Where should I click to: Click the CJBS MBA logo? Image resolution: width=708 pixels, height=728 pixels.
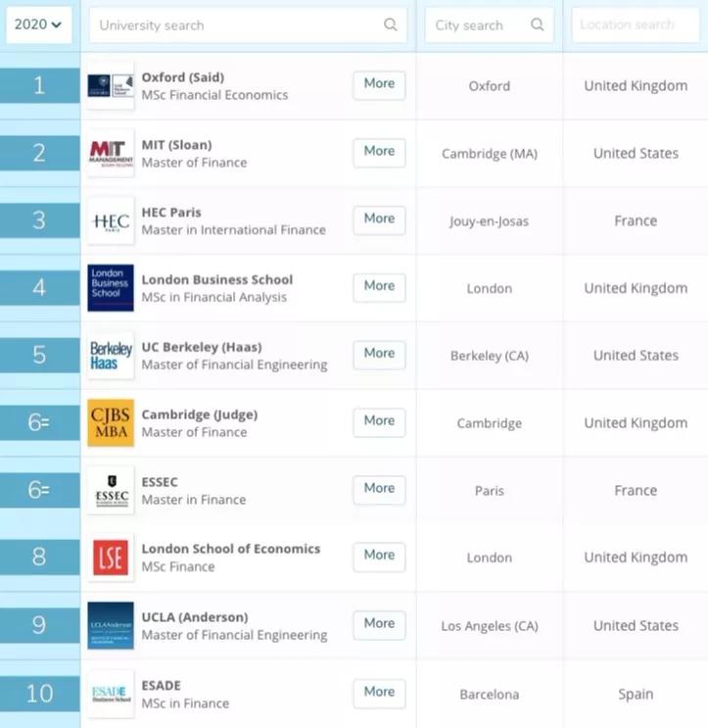[x=111, y=422]
